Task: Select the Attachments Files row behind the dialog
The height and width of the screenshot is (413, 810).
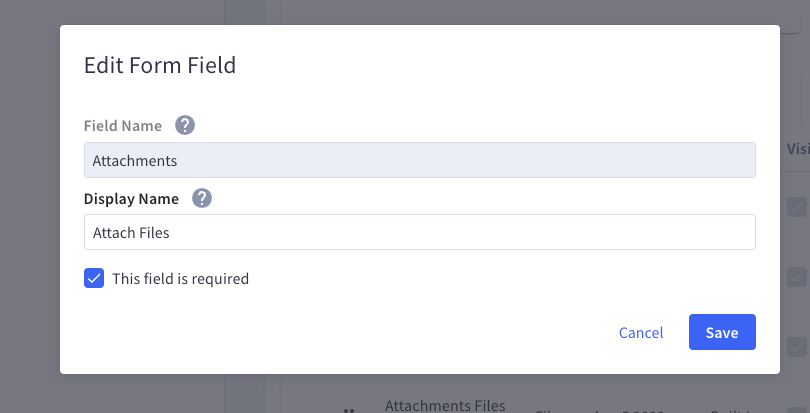Action: [545, 406]
